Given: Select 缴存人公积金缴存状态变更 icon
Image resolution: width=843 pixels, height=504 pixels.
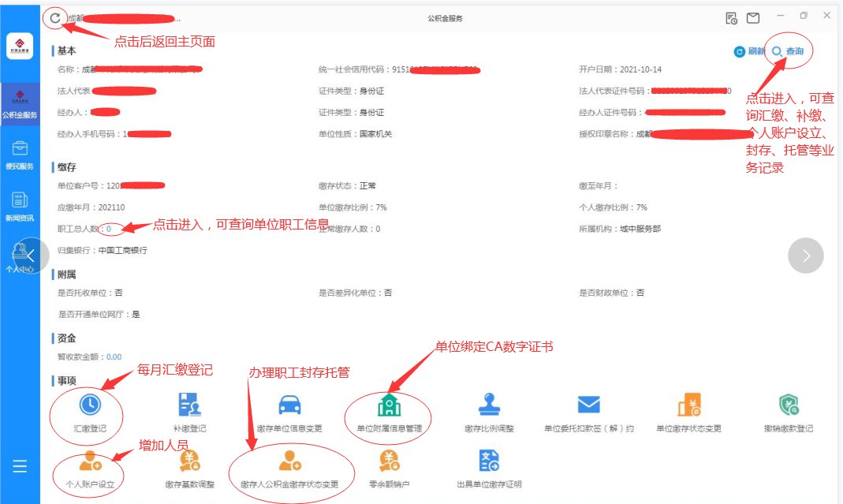Looking at the screenshot, I should click(289, 460).
